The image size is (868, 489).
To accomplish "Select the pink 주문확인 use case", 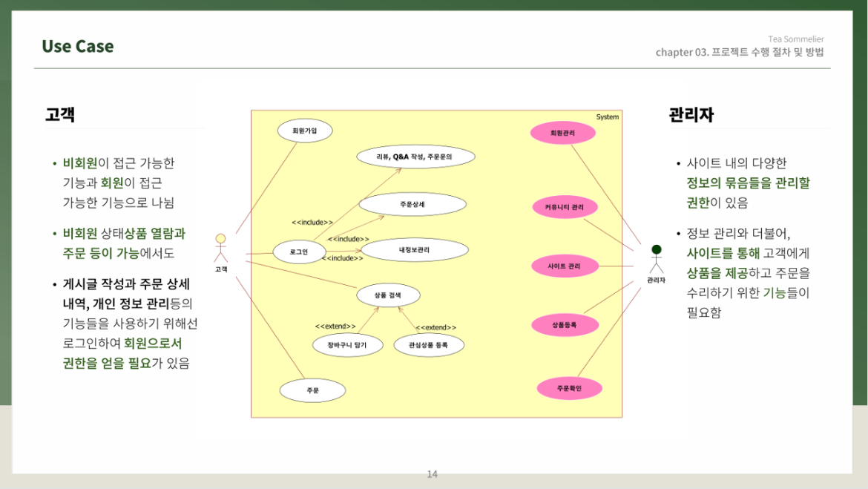I will tap(569, 388).
